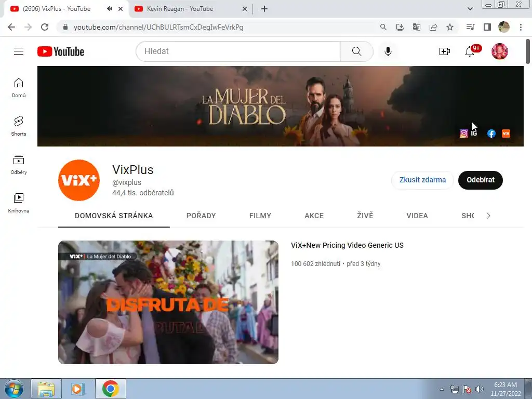
Task: Click the install app icon in address bar
Action: tap(400, 27)
